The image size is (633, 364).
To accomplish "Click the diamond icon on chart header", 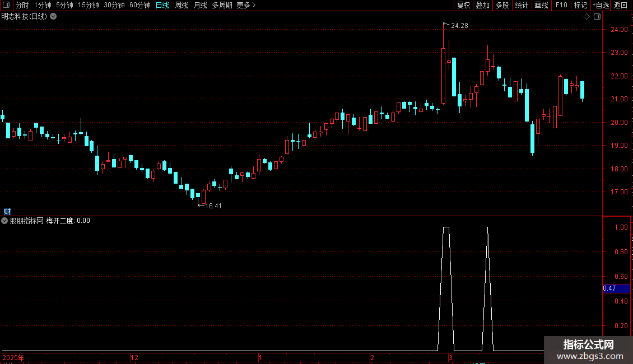I will click(x=587, y=17).
